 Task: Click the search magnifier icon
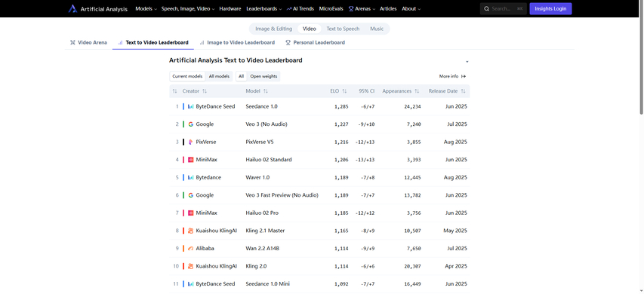point(487,8)
